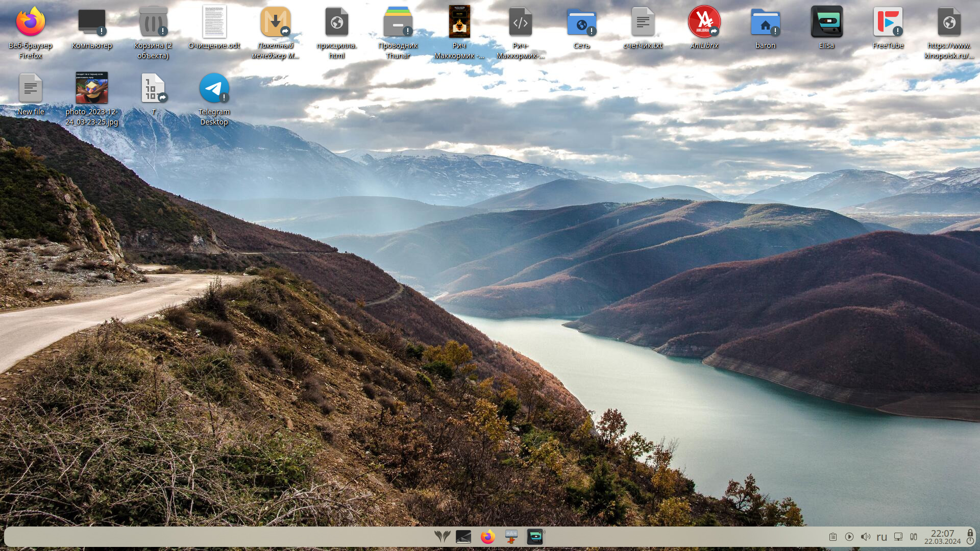
Task: Click the application launcher in the panel
Action: click(442, 537)
